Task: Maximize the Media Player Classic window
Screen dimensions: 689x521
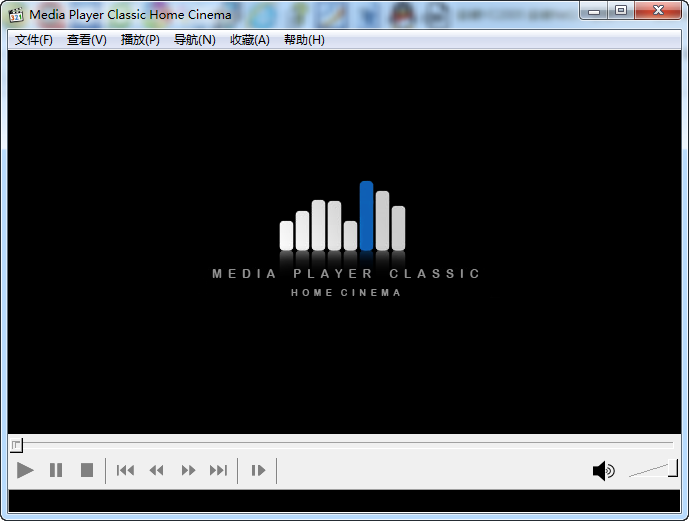Action: point(621,11)
